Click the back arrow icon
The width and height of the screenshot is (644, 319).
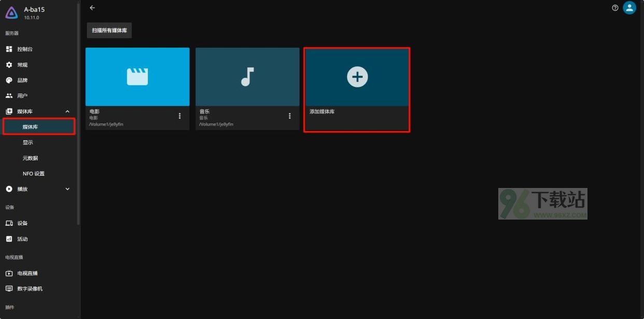(x=92, y=8)
